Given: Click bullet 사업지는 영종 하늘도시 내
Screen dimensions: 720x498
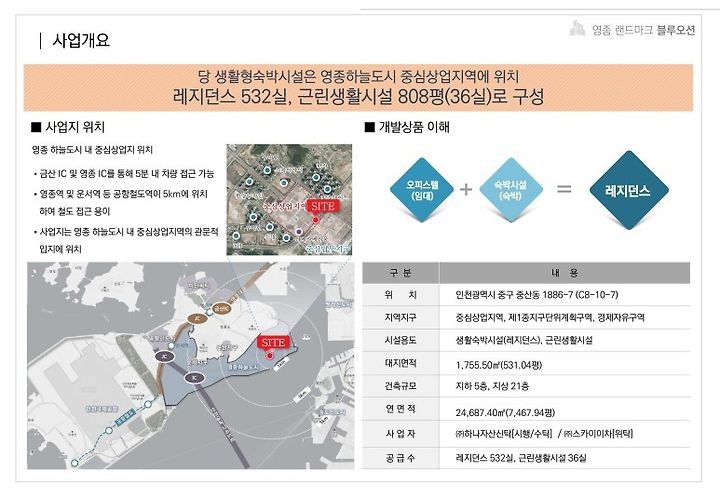Looking at the screenshot, I should (126, 240).
